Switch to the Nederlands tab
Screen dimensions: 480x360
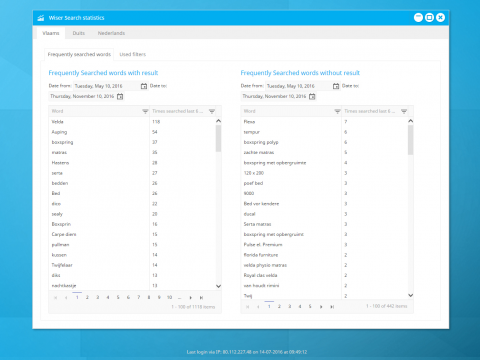click(111, 33)
